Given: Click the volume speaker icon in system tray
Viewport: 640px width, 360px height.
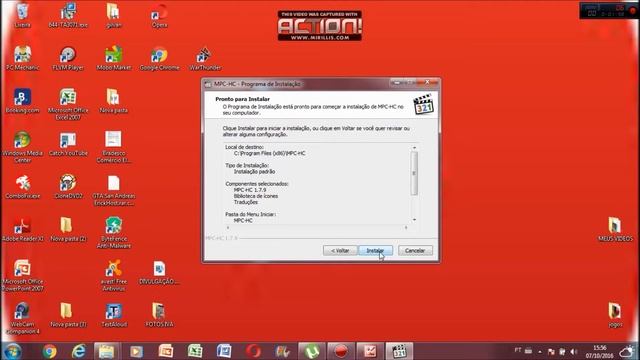Looking at the screenshot, I should (x=574, y=351).
